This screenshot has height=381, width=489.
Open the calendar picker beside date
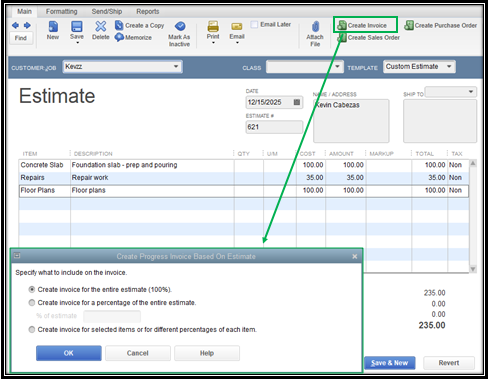point(297,102)
